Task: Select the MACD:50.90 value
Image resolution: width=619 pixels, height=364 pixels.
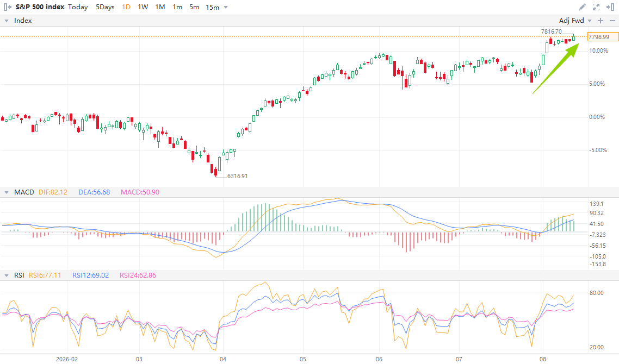Action: [140, 192]
